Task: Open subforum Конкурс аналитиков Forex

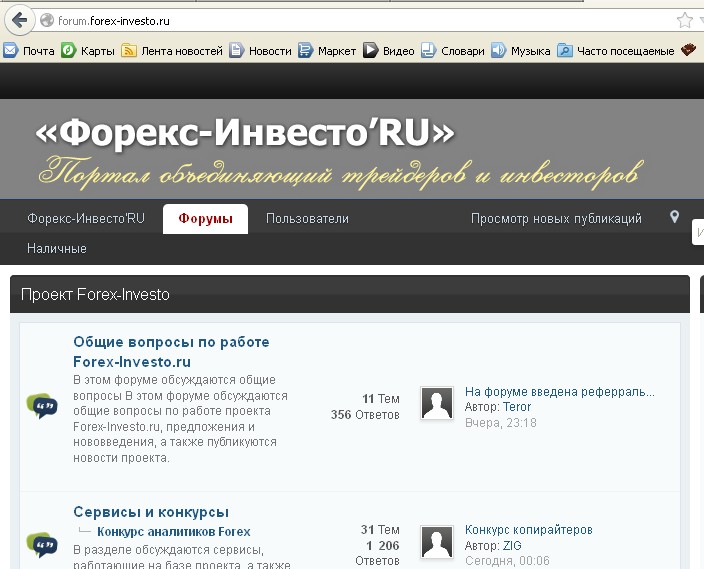Action: click(x=174, y=532)
